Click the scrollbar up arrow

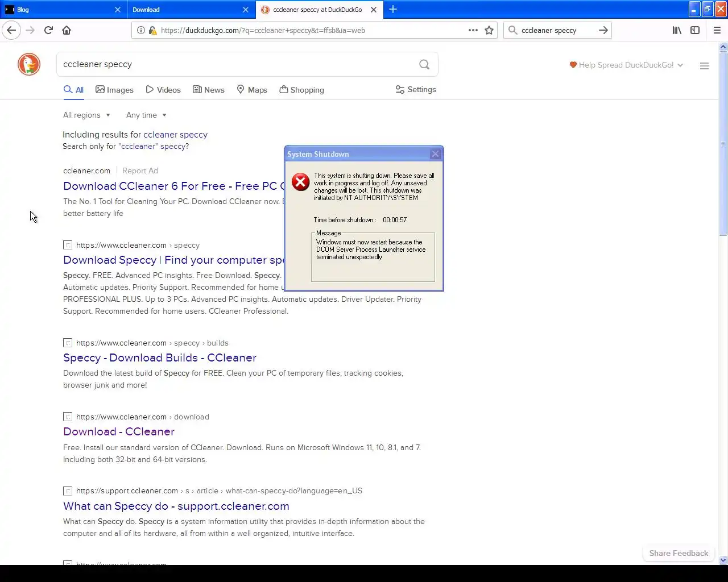[723, 47]
